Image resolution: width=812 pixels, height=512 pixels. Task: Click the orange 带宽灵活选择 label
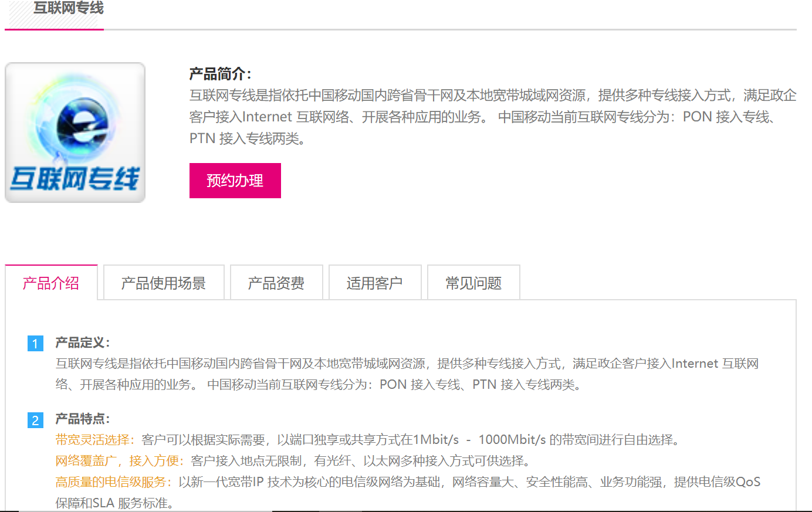click(x=94, y=440)
